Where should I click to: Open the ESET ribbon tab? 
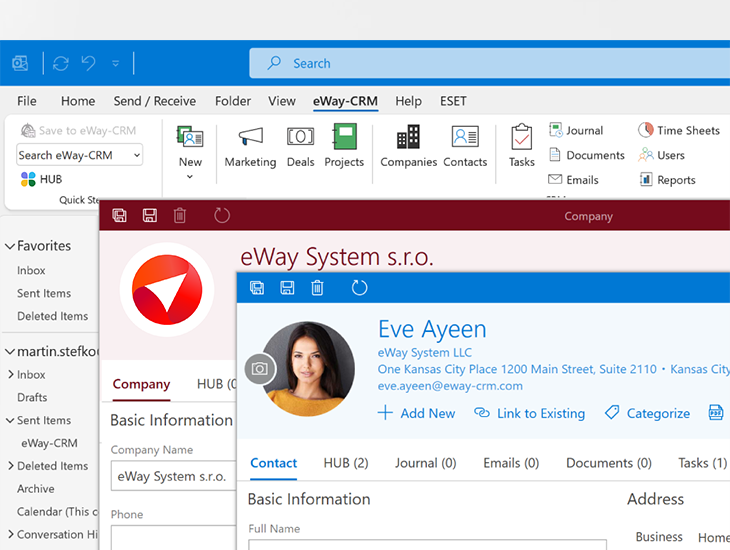[453, 101]
